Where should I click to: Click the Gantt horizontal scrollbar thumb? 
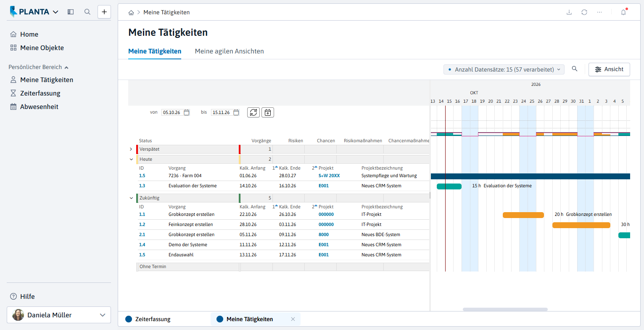point(505,309)
